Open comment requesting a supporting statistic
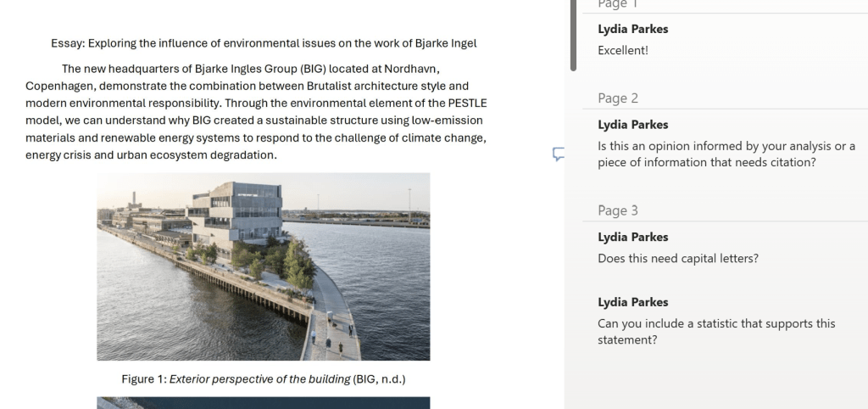 point(716,332)
